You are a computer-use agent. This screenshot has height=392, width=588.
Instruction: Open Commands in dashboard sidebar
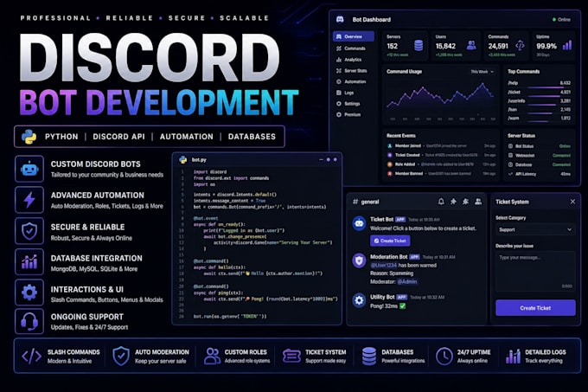pos(354,48)
